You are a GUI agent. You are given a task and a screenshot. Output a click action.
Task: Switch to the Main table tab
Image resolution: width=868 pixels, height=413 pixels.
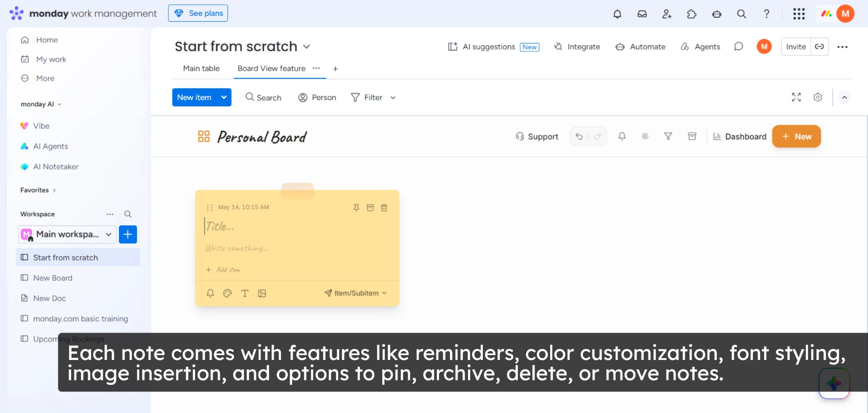[201, 68]
